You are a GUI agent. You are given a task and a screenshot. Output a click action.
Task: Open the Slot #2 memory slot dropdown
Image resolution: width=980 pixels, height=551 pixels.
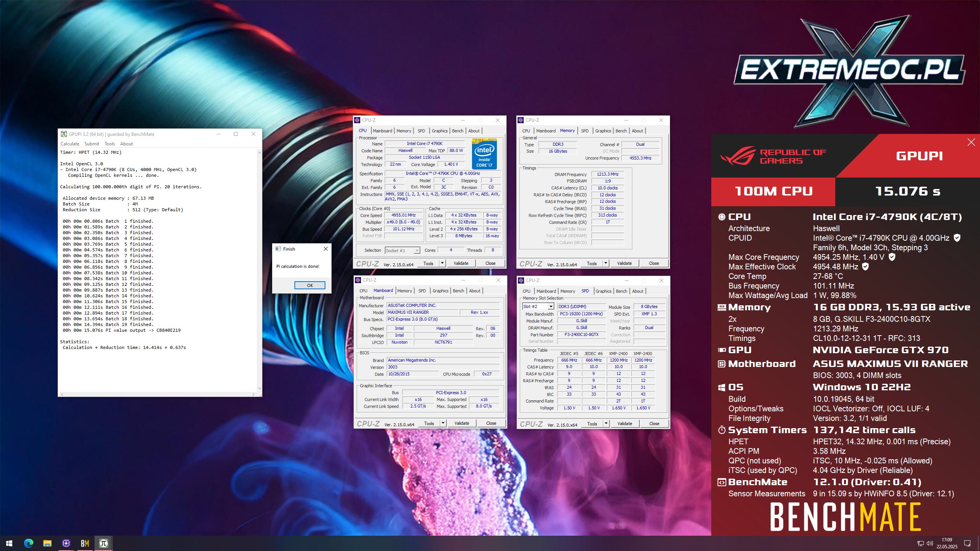(551, 306)
